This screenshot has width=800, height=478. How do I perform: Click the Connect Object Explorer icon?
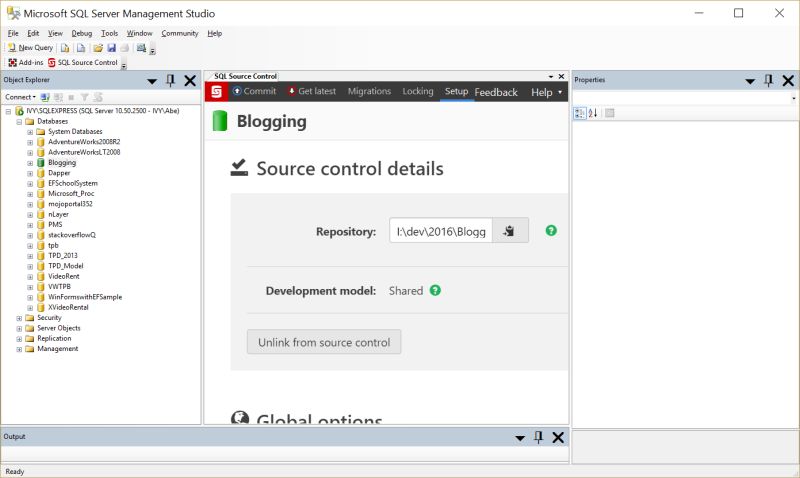tap(45, 97)
